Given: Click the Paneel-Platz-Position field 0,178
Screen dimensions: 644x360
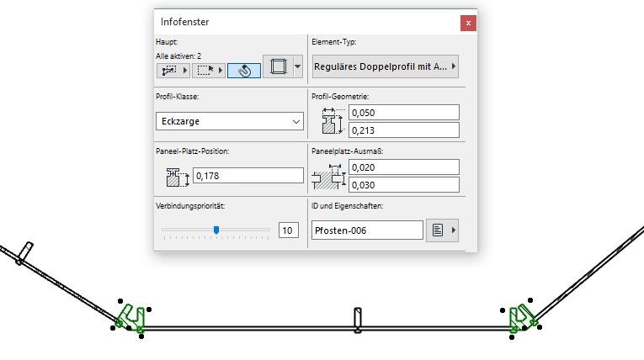Looking at the screenshot, I should (248, 176).
